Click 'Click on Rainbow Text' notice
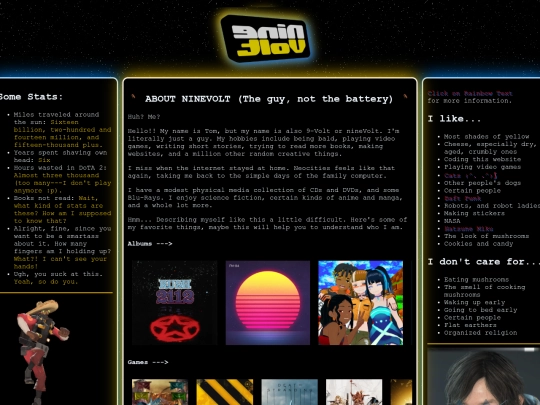The height and width of the screenshot is (405, 540). point(470,93)
